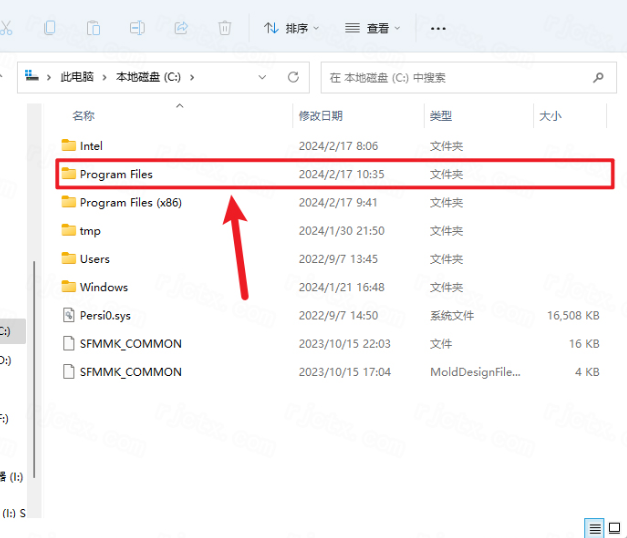Sort by the 名称 column header
Screen dimensions: 627x538
(x=84, y=116)
